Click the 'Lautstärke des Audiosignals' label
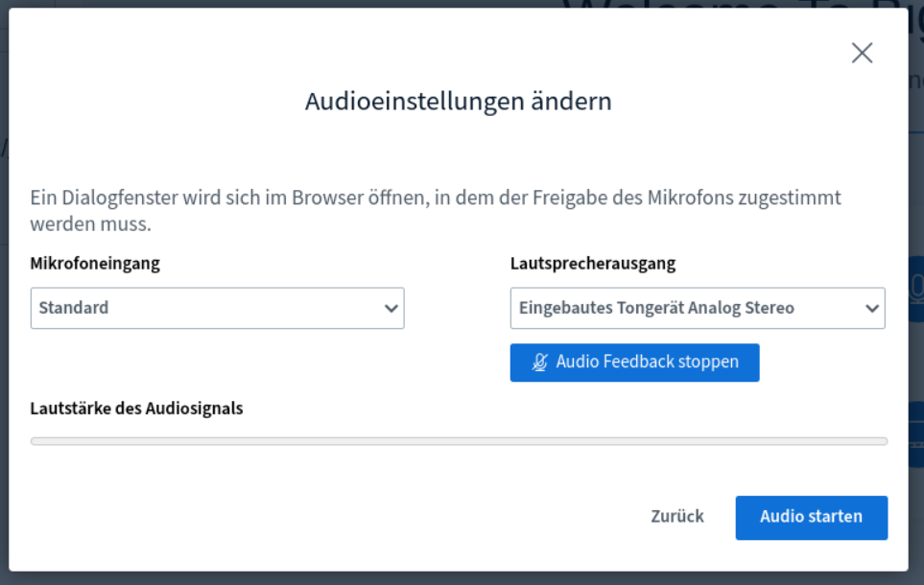Image resolution: width=924 pixels, height=585 pixels. pos(136,409)
